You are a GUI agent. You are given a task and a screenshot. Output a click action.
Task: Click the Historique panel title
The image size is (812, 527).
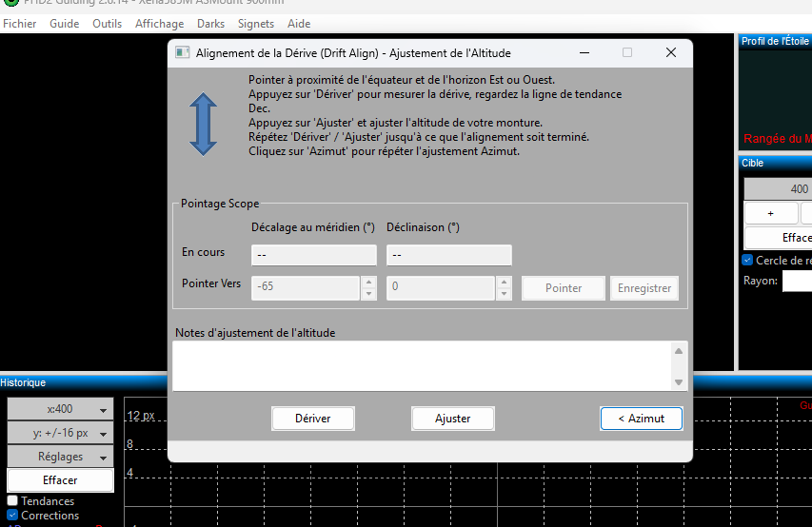click(x=23, y=382)
